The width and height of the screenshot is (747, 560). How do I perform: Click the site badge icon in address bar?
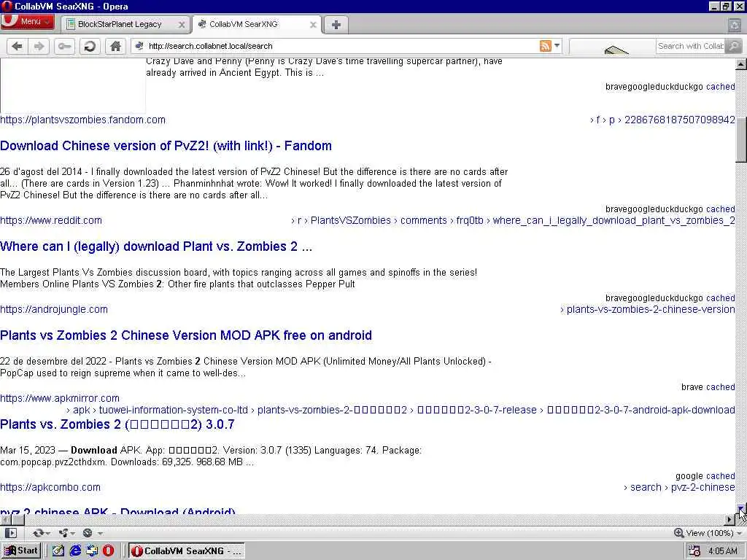(x=139, y=46)
